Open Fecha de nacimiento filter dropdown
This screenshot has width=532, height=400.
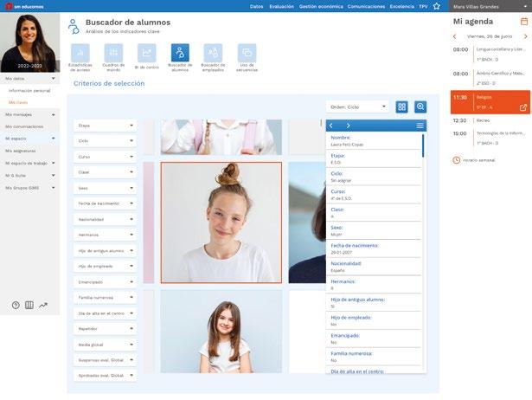pos(105,203)
